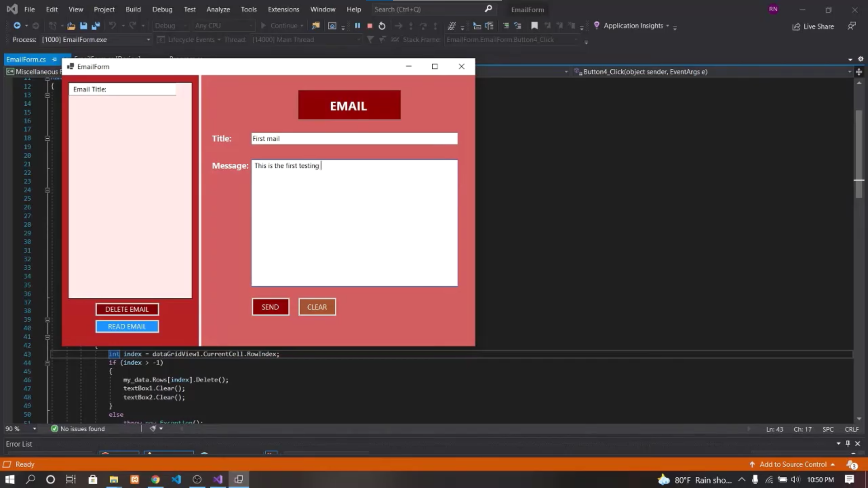Click the Save file icon
This screenshot has height=488, width=868.
click(x=83, y=26)
